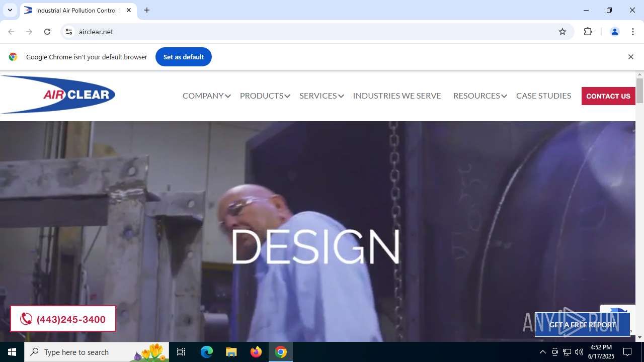This screenshot has height=362, width=644.
Task: Click the CONTACT US button
Action: 608,96
